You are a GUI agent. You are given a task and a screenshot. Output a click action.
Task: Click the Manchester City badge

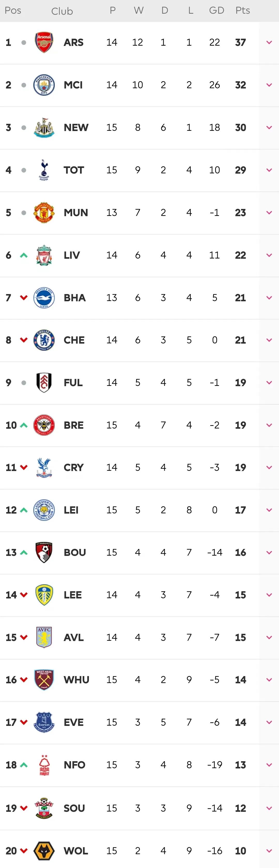point(44,85)
